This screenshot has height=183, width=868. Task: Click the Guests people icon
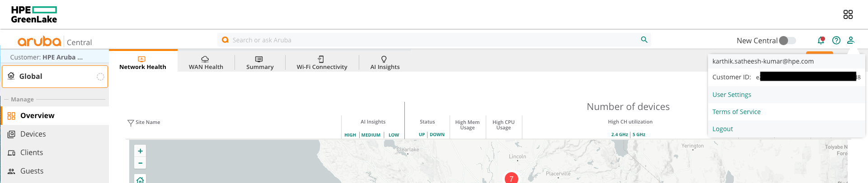11,171
